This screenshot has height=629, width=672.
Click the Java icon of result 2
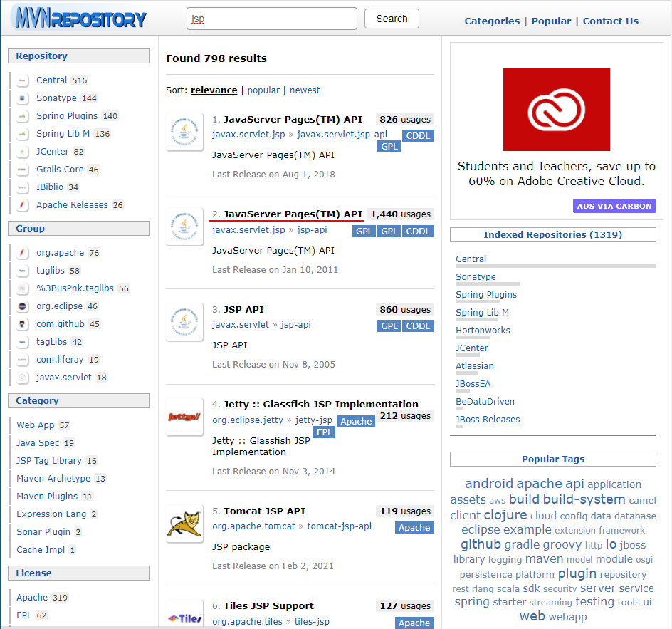(184, 227)
